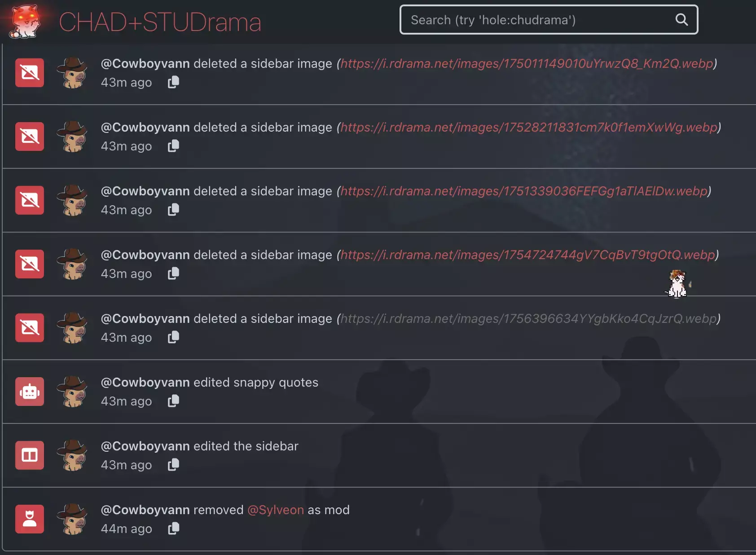756x555 pixels.
Task: Click the search magnifier icon
Action: 681,19
